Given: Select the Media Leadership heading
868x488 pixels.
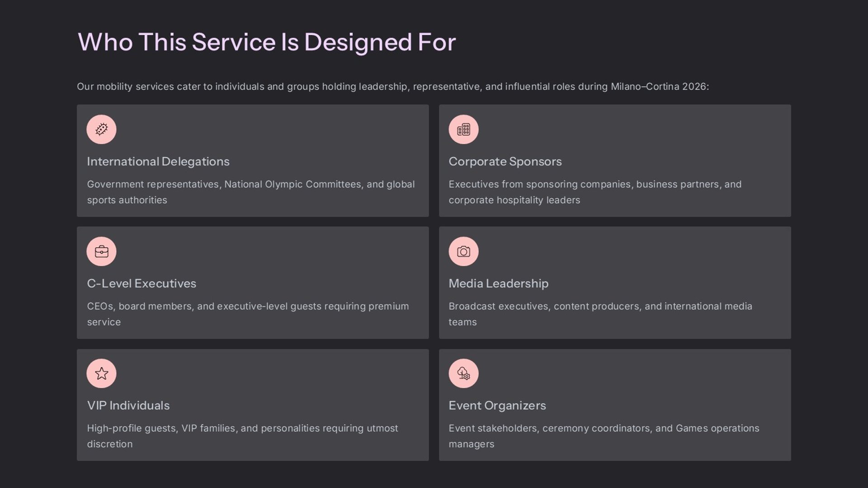Looking at the screenshot, I should coord(498,284).
